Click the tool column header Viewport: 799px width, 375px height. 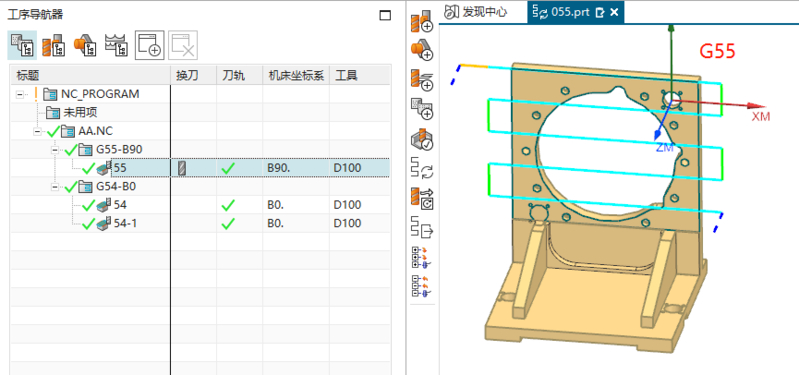[360, 75]
